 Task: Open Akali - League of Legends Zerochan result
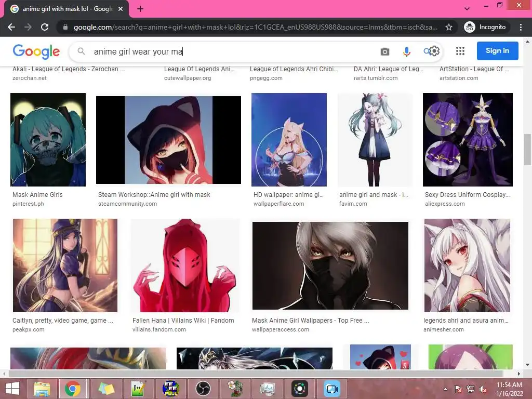(x=69, y=69)
